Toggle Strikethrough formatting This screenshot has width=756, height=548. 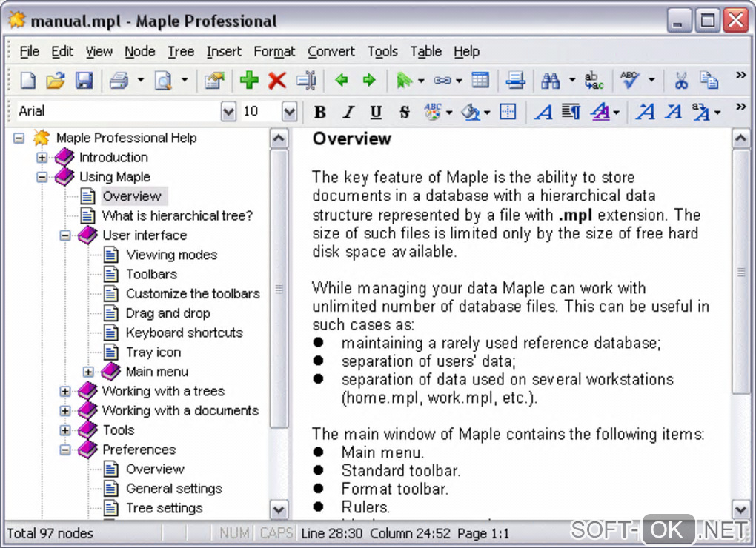coord(405,112)
